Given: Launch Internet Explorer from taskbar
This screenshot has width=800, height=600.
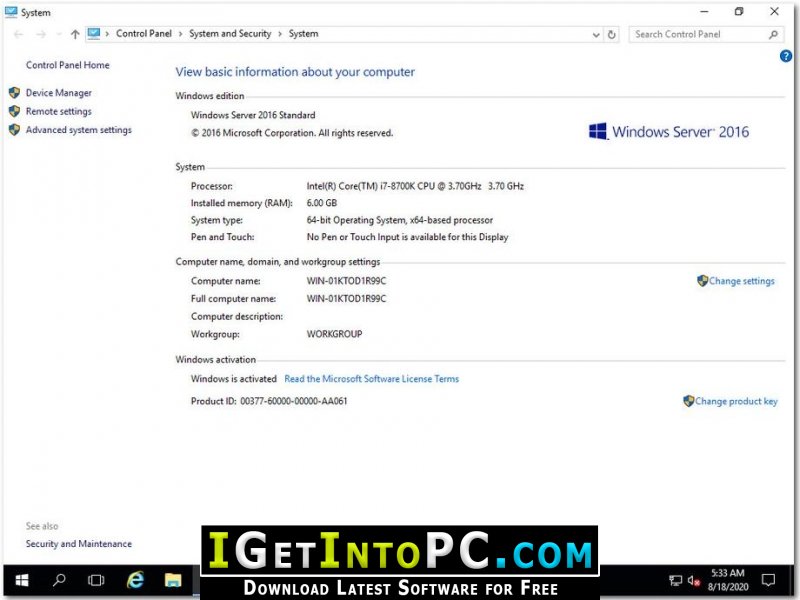Looking at the screenshot, I should point(135,580).
